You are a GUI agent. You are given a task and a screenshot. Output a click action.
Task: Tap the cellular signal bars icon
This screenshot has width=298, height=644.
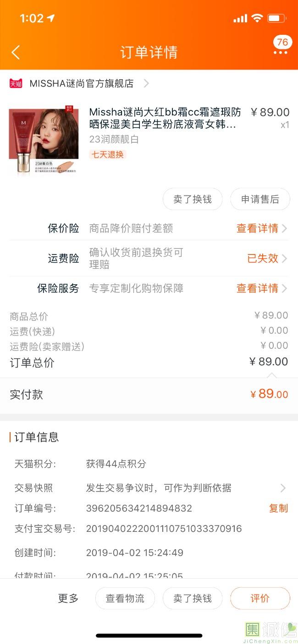coord(240,18)
